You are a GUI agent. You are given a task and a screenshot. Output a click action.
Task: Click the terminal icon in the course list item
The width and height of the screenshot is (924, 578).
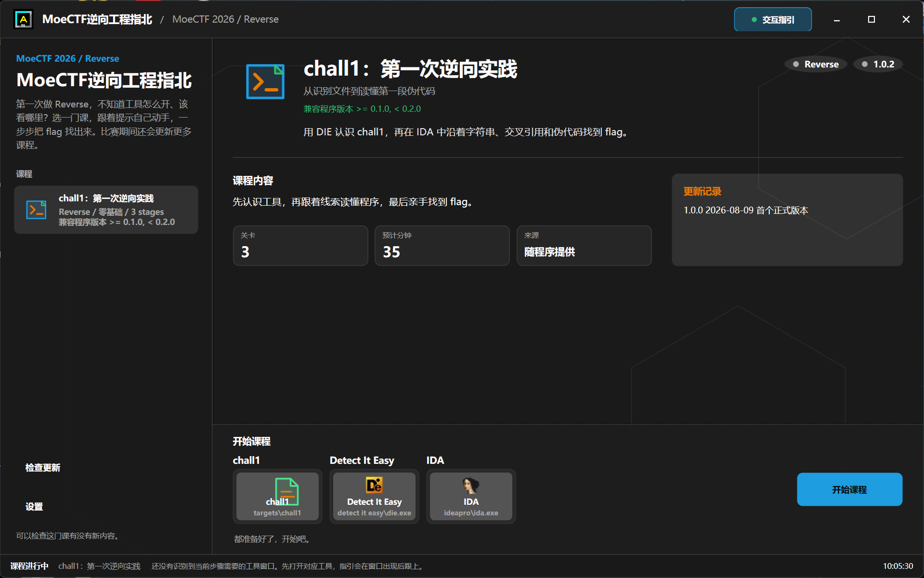point(36,210)
